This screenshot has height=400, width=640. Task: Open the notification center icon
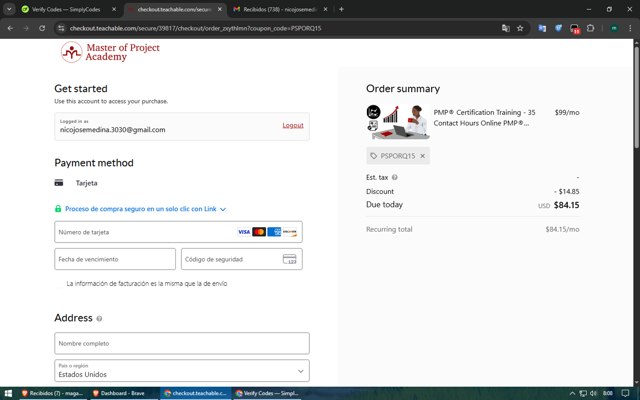point(625,393)
